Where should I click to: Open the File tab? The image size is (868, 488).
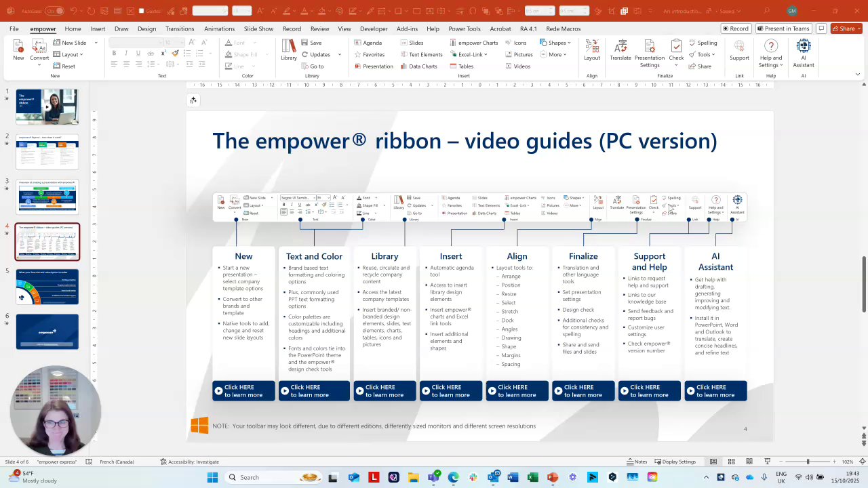coord(14,28)
